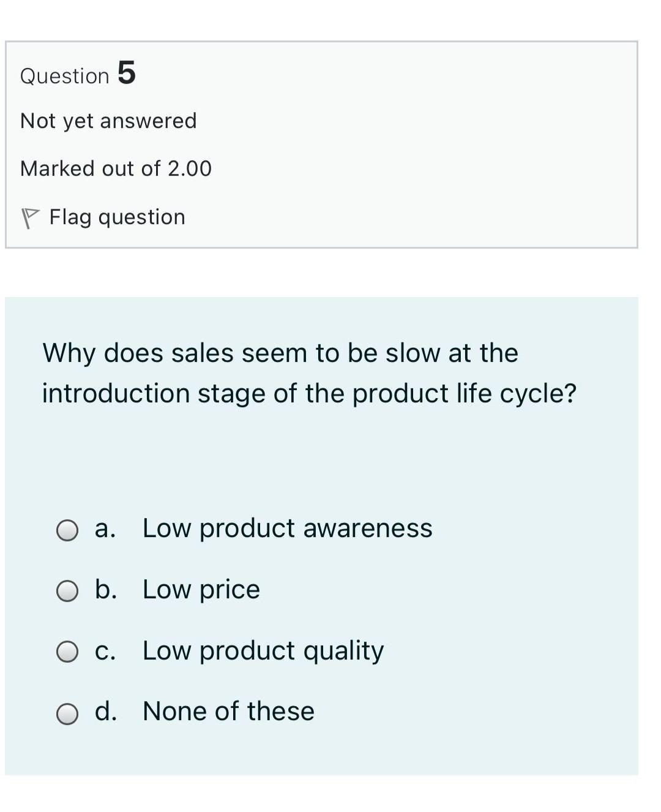Click the large number 5 in heading

pos(126,73)
